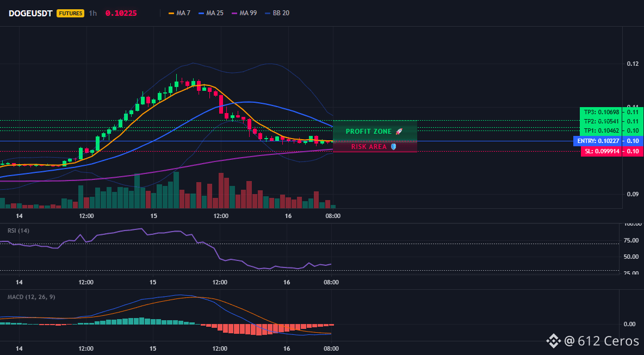Click the ENTRY: 0.10227 blue label
Image resolution: width=644 pixels, height=355 pixels.
[598, 141]
